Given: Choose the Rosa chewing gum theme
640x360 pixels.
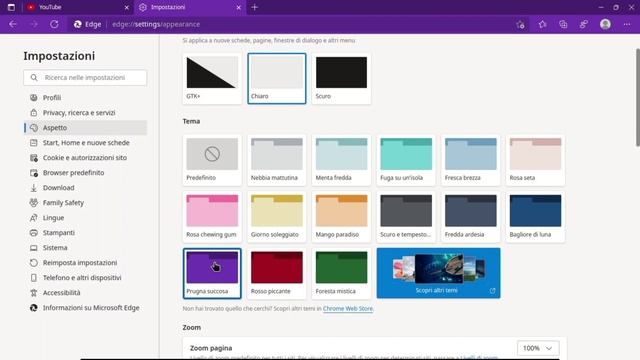Looking at the screenshot, I should tap(212, 217).
